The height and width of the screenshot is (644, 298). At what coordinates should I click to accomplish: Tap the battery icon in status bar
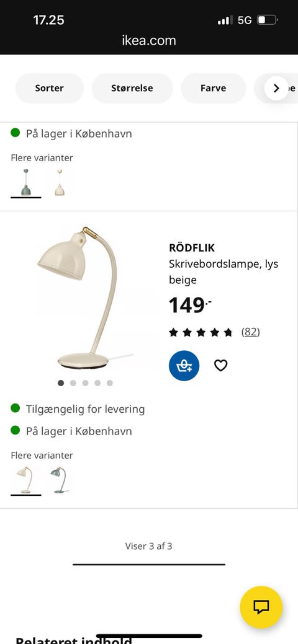(x=268, y=20)
